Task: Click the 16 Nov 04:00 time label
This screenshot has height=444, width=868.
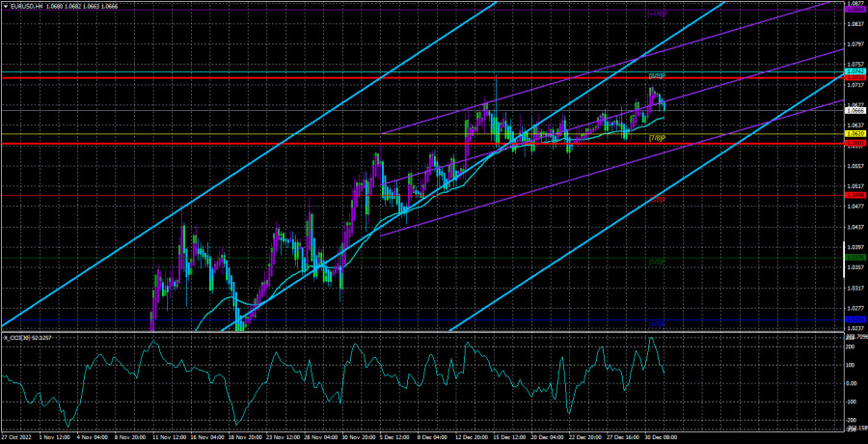Action: (206, 439)
